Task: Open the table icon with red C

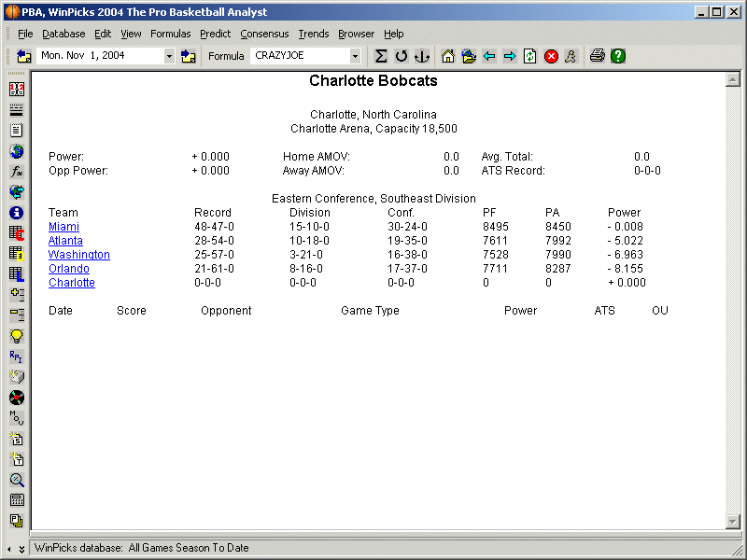Action: (x=17, y=232)
